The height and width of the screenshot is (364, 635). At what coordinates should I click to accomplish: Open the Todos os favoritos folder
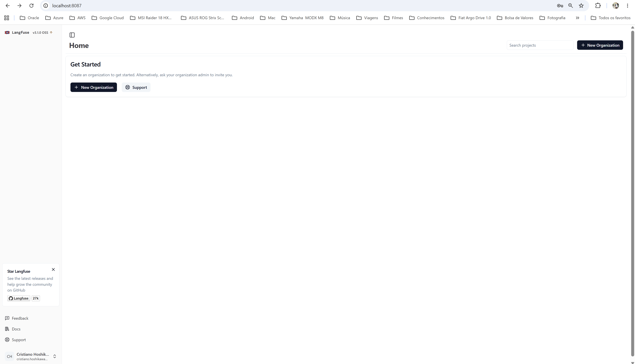coord(611,18)
